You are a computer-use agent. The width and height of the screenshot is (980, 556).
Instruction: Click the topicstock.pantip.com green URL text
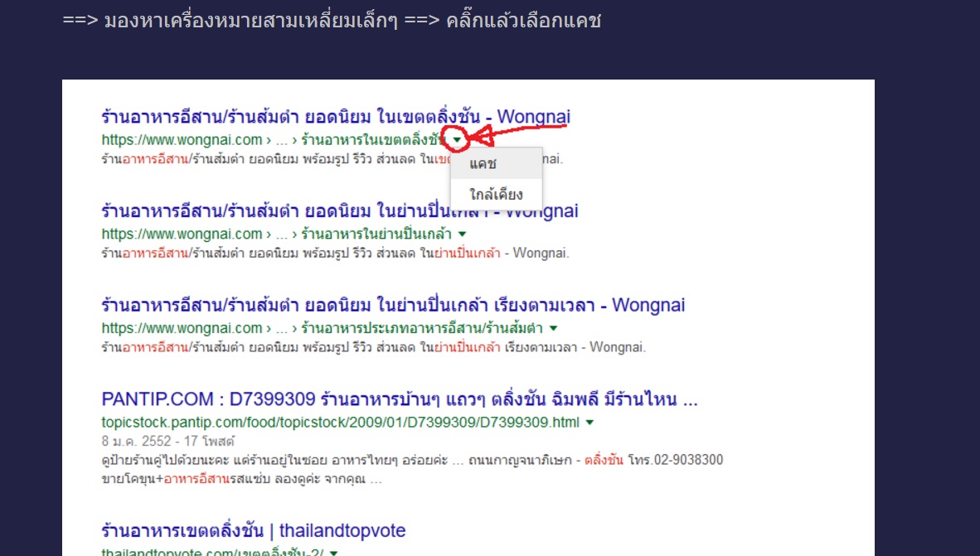[340, 423]
